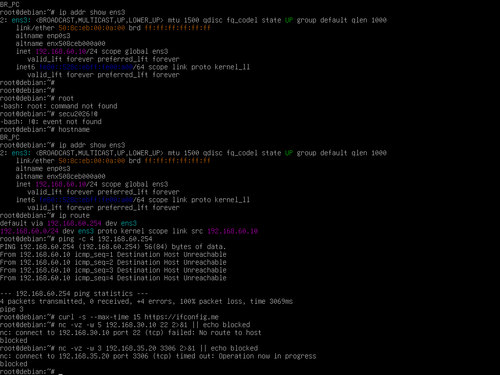Click 'timed out: Operation now in progress' message
The width and height of the screenshot is (500, 375).
coord(246,356)
